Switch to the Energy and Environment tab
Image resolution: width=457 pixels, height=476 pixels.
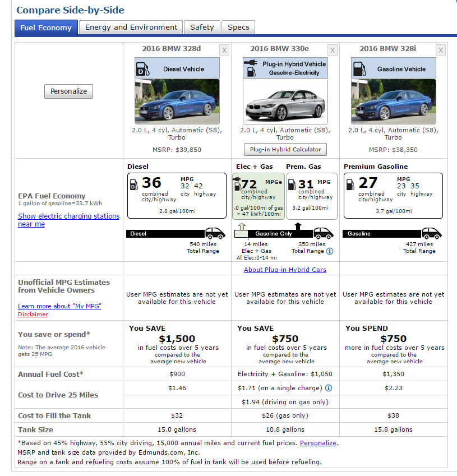pyautogui.click(x=131, y=27)
